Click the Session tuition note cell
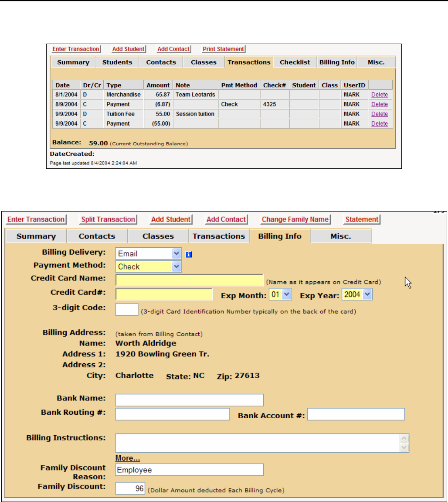Viewport: 448px width, 502px height. 196,114
